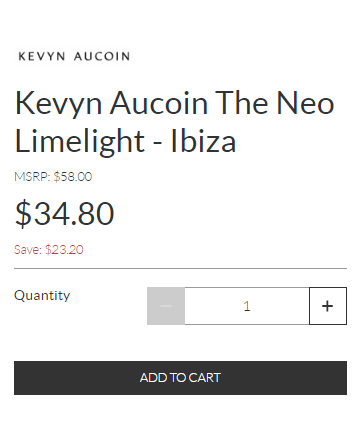This screenshot has width=362, height=428.
Task: Click the horizontal divider below Save text
Action: click(180, 268)
